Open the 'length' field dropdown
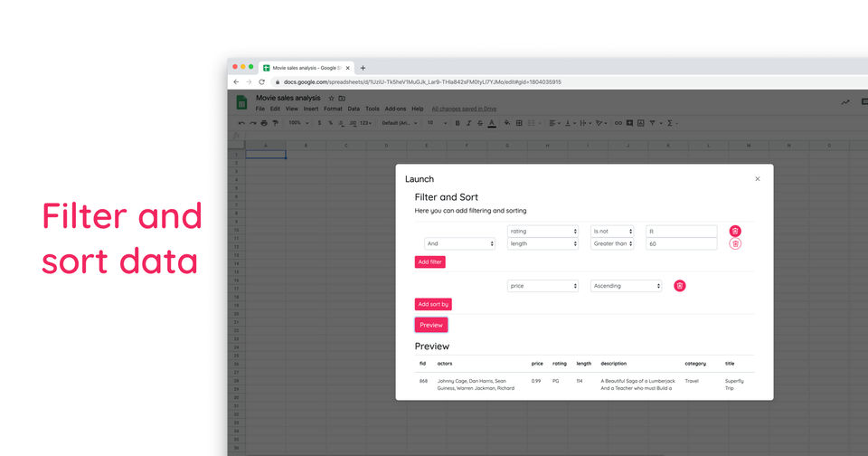This screenshot has width=868, height=456. (x=542, y=243)
